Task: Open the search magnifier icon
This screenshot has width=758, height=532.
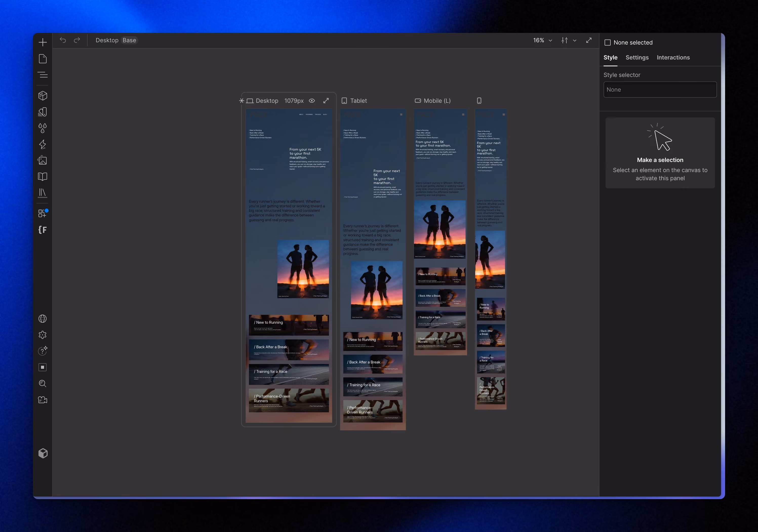Action: click(x=43, y=383)
